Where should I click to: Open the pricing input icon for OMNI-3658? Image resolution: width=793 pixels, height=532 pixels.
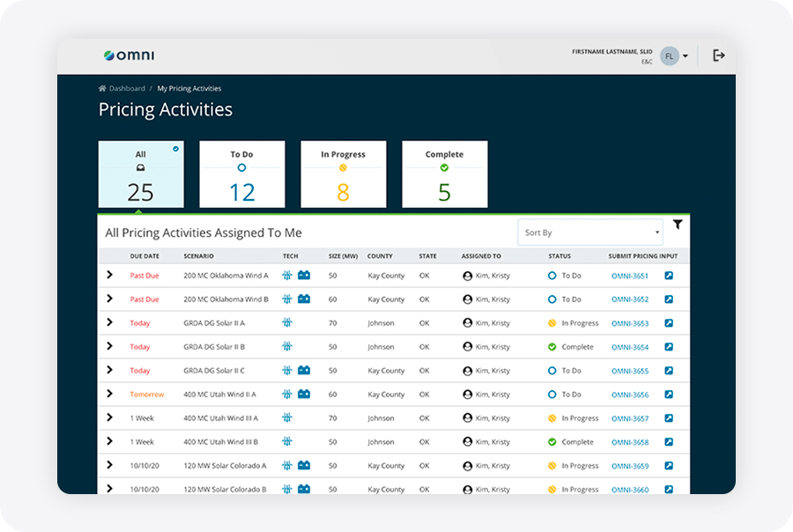tap(669, 442)
